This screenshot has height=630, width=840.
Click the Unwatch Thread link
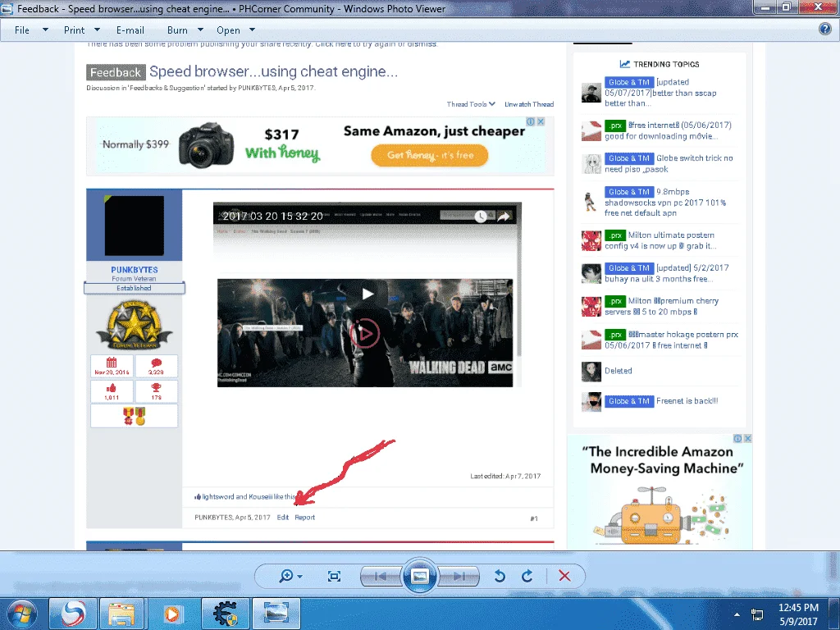coord(529,104)
